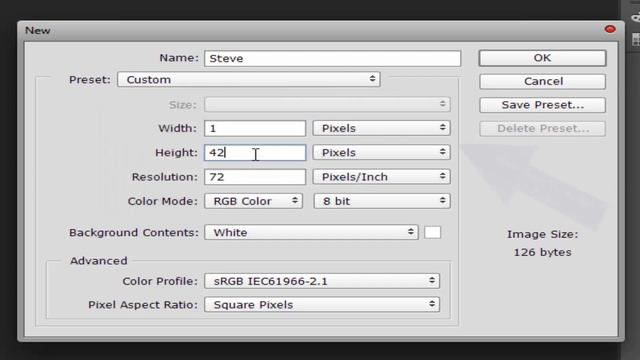Open the Preset dropdown showing Custom
This screenshot has width=640, height=360.
click(x=249, y=79)
